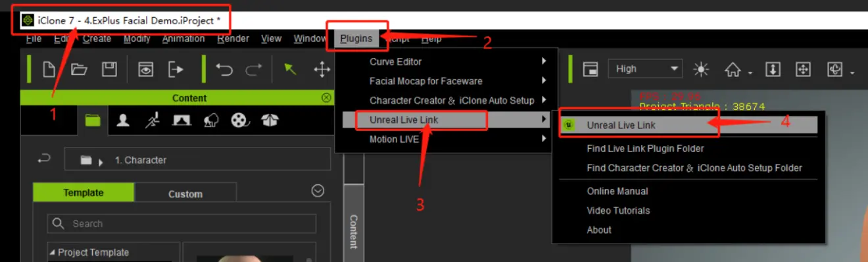Open Video Tutorials from the submenu
Image resolution: width=868 pixels, height=262 pixels.
tap(618, 211)
